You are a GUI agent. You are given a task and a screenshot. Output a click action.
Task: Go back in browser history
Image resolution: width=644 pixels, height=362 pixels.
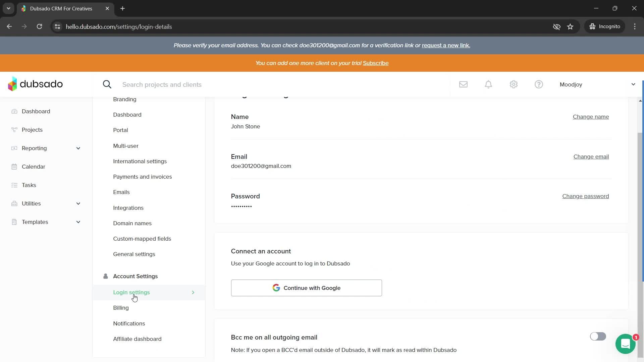click(x=9, y=26)
